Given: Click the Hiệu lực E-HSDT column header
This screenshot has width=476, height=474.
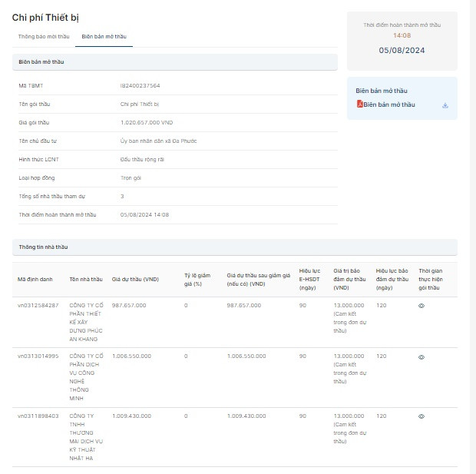Looking at the screenshot, I should [x=309, y=279].
